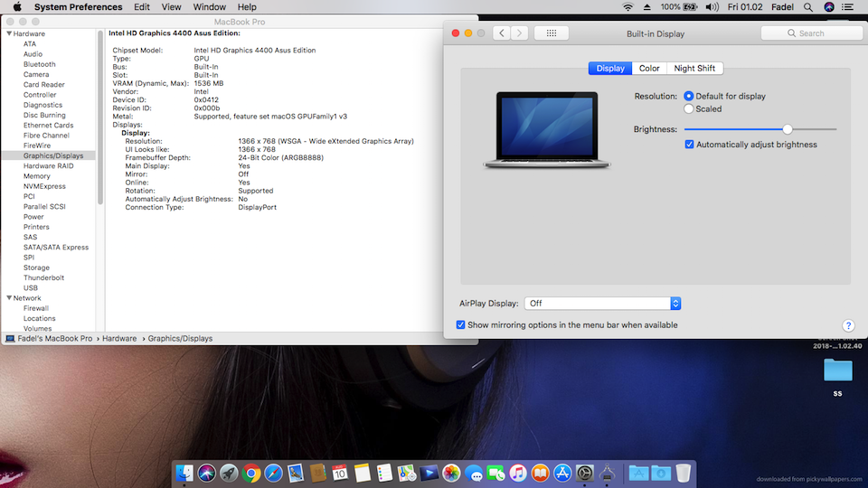Open Google Chrome from the dock
Image resolution: width=868 pixels, height=488 pixels.
(x=251, y=473)
